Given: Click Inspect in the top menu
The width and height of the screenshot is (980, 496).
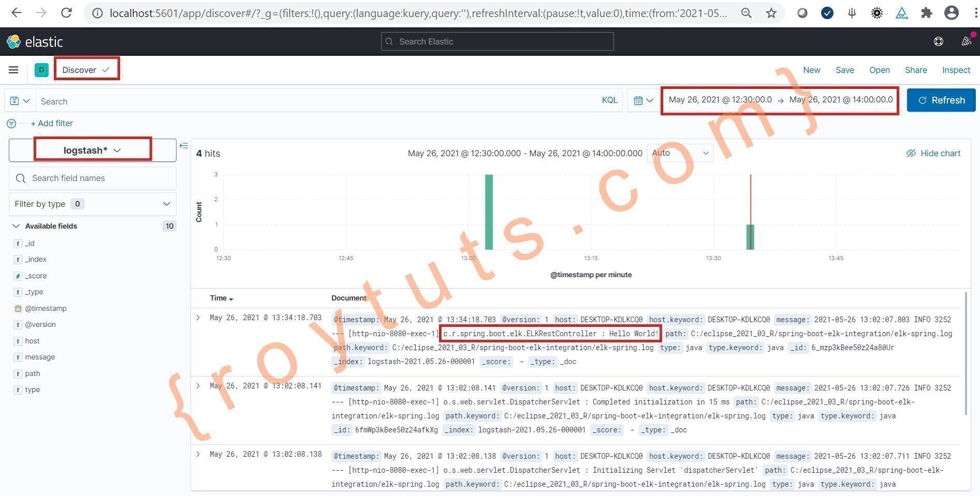Looking at the screenshot, I should (x=956, y=70).
